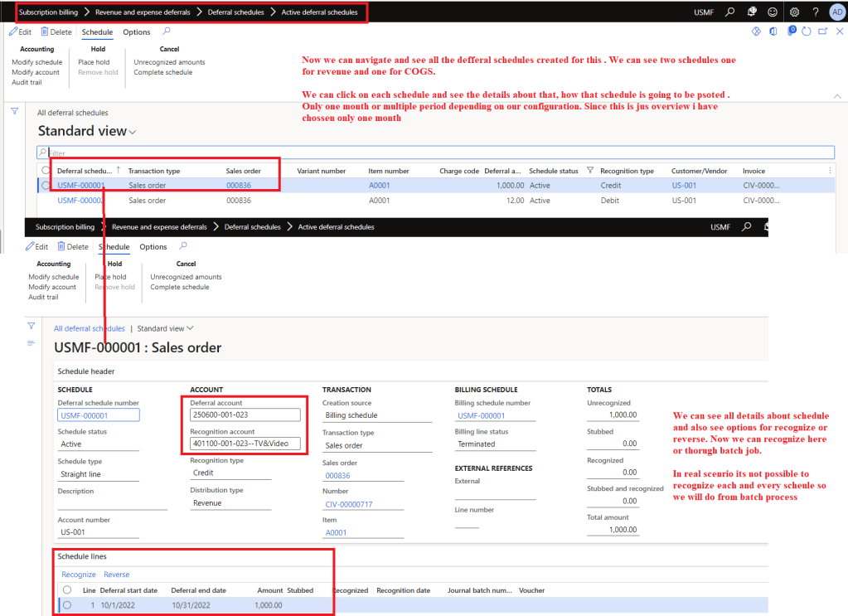Click the search magnifier in the top bar
Screen dimensions: 848x616
729,12
